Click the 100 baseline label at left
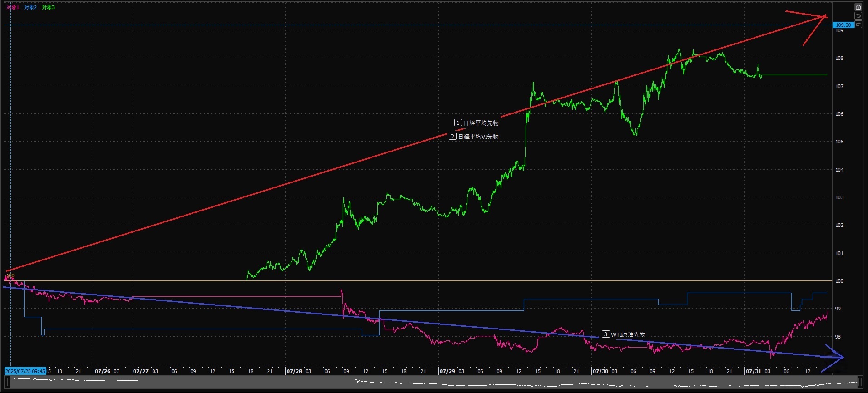This screenshot has height=393, width=868. coord(10,275)
